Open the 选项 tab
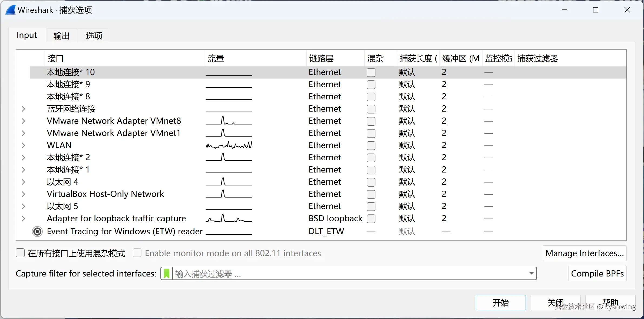 tap(94, 35)
